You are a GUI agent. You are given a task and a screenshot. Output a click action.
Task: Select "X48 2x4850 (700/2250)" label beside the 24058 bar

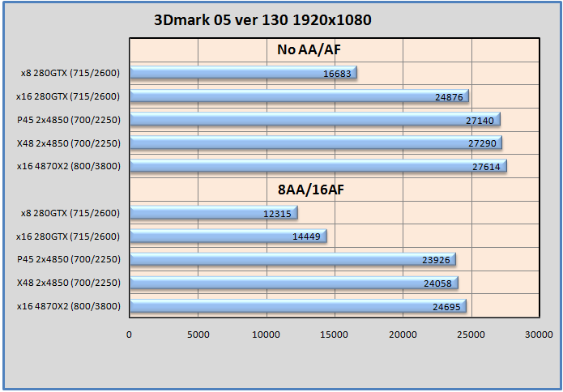point(69,283)
